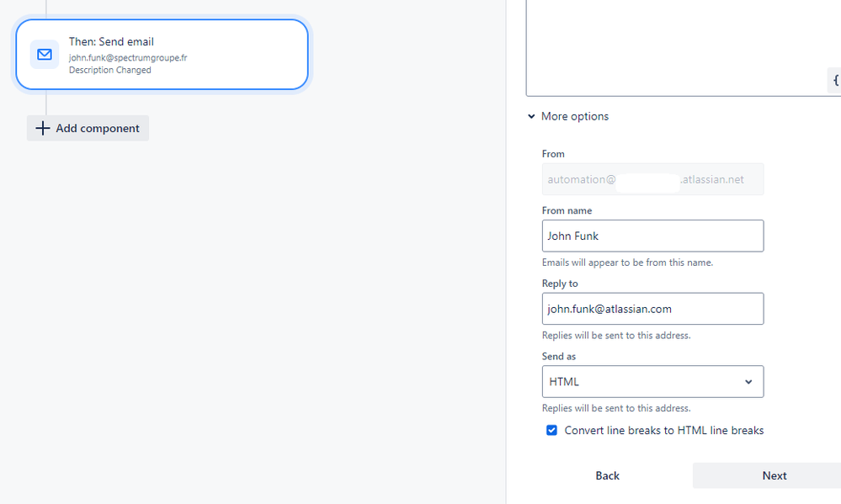Click the plus icon beside Add component
841x504 pixels.
point(42,128)
